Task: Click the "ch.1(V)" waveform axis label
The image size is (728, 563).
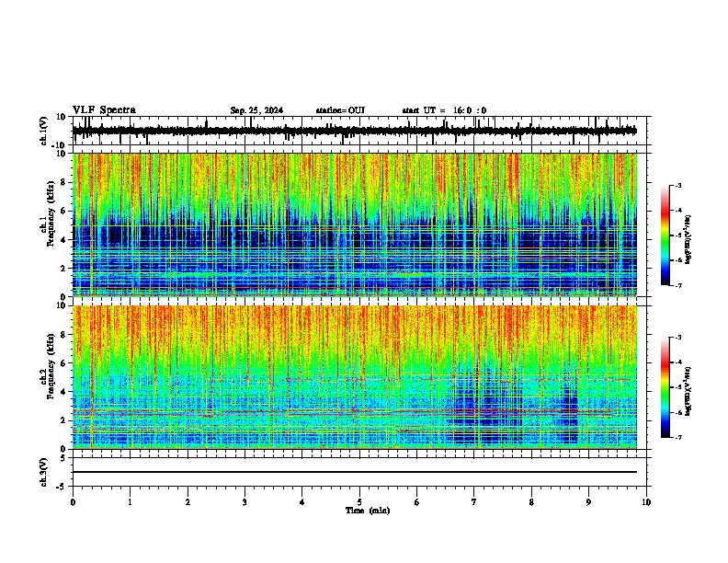Action: 44,131
